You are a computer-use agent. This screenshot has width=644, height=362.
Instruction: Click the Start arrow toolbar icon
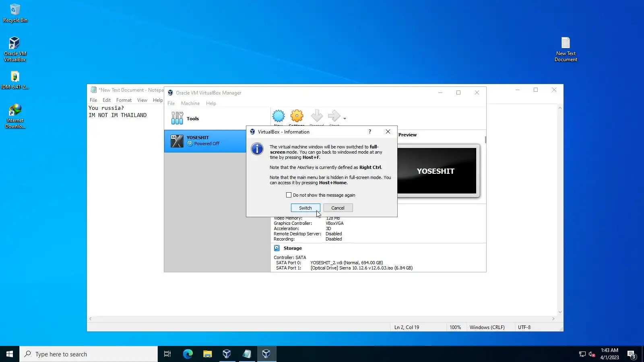click(334, 116)
